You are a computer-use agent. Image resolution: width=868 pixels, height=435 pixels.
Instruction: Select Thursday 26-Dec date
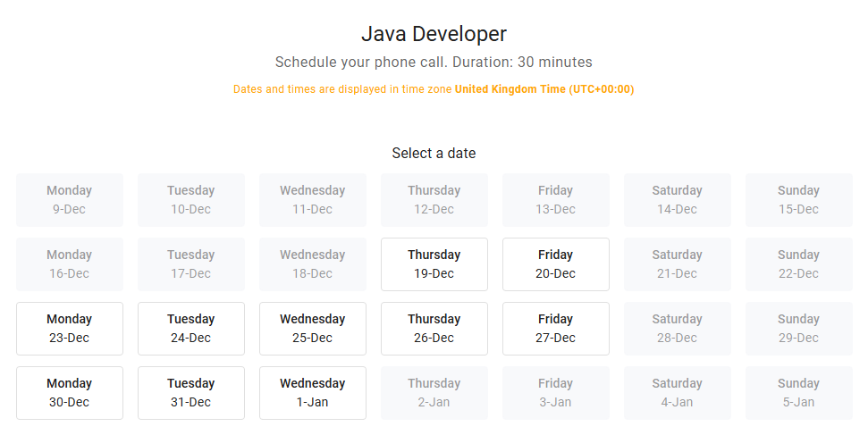click(x=434, y=329)
